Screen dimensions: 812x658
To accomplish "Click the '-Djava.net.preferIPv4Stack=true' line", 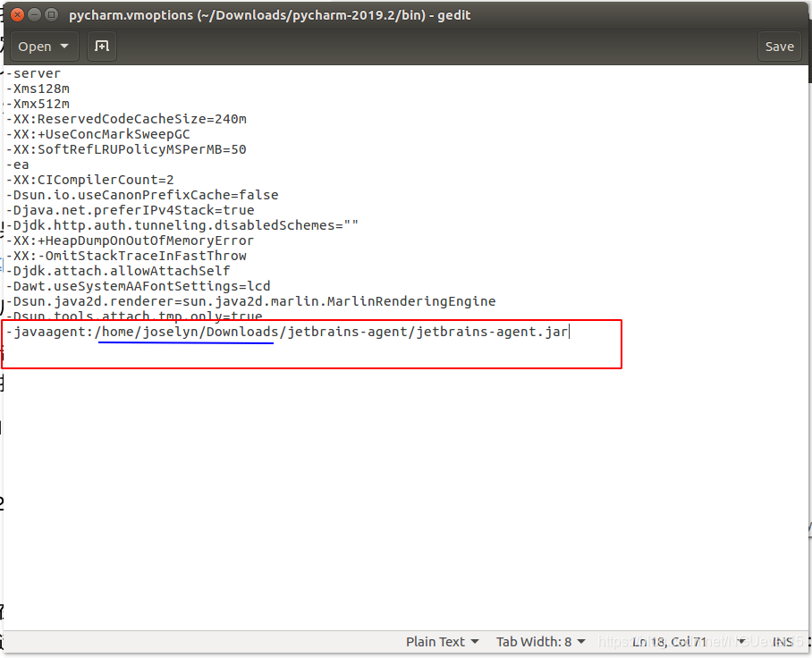I will click(x=130, y=210).
